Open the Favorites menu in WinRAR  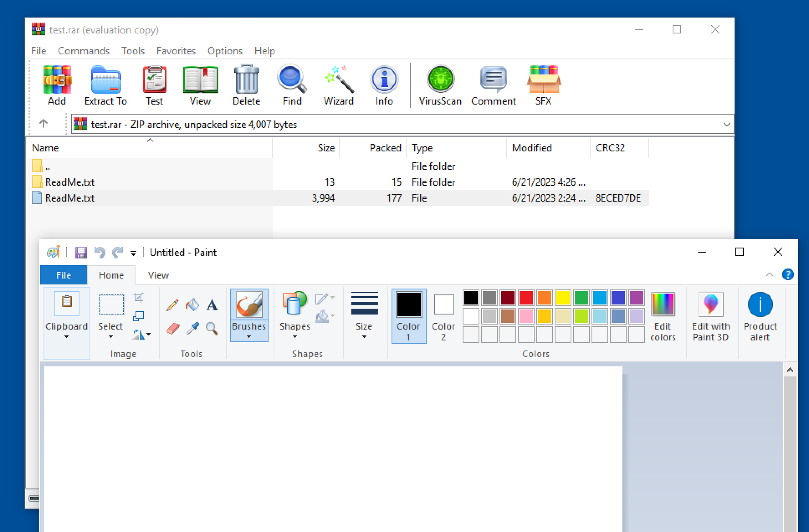[176, 51]
